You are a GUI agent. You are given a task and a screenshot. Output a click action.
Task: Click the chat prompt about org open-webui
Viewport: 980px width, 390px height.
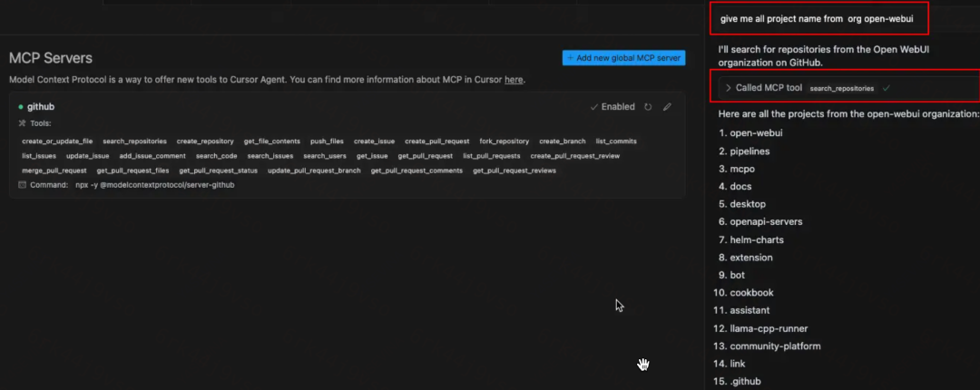click(817, 19)
